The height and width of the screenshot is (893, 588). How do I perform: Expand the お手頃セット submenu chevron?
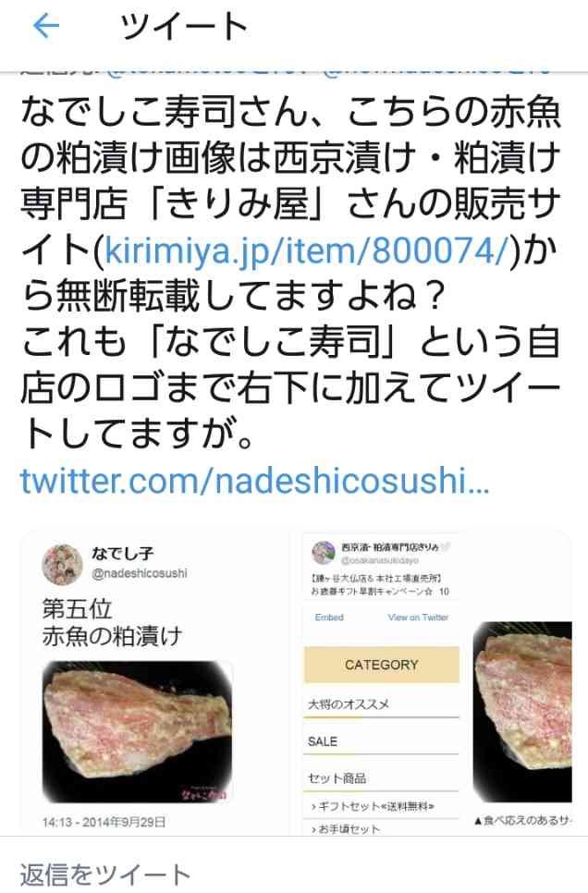coord(313,830)
